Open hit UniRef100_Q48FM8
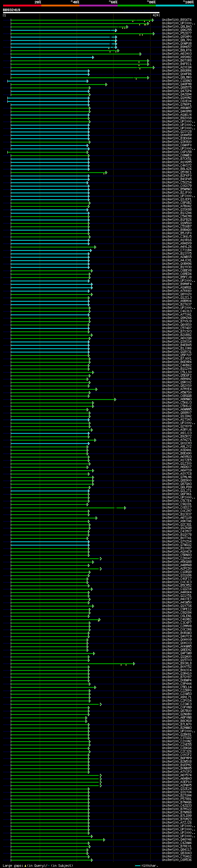The image size is (197, 868). pos(177,84)
